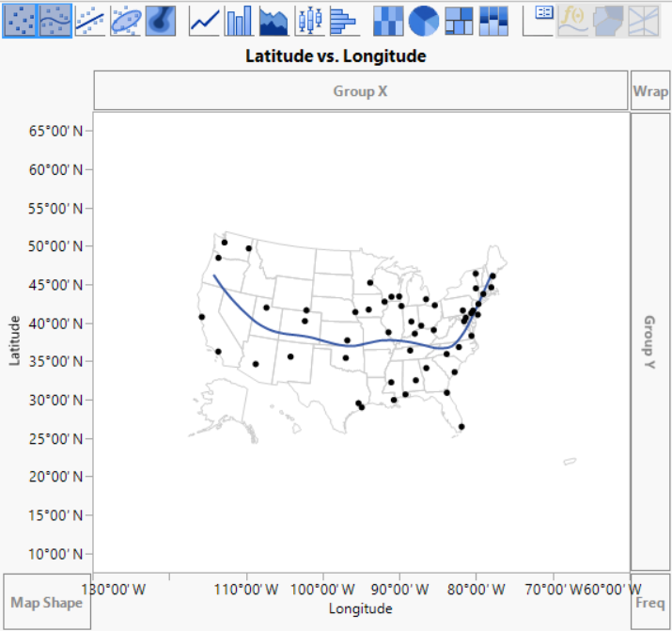Click the Box Plot icon

(308, 19)
